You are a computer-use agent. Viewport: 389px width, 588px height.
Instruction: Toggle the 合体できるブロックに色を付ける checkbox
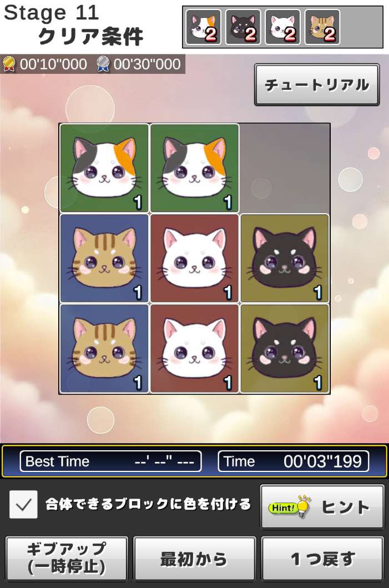[23, 504]
